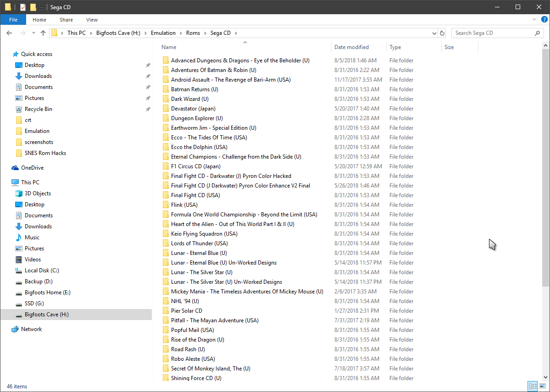Click the Properties icon in the title bar
Viewport: 550px width, 392px height.
[x=23, y=7]
